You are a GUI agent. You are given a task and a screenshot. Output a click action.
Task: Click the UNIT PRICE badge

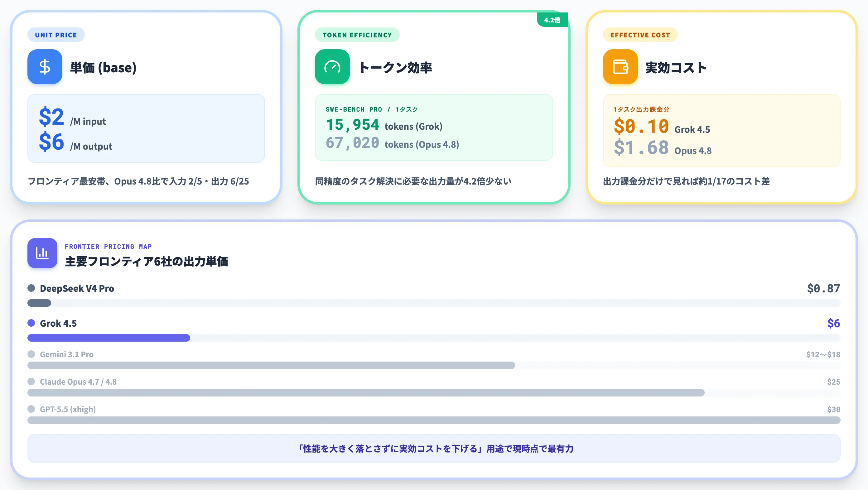click(56, 35)
